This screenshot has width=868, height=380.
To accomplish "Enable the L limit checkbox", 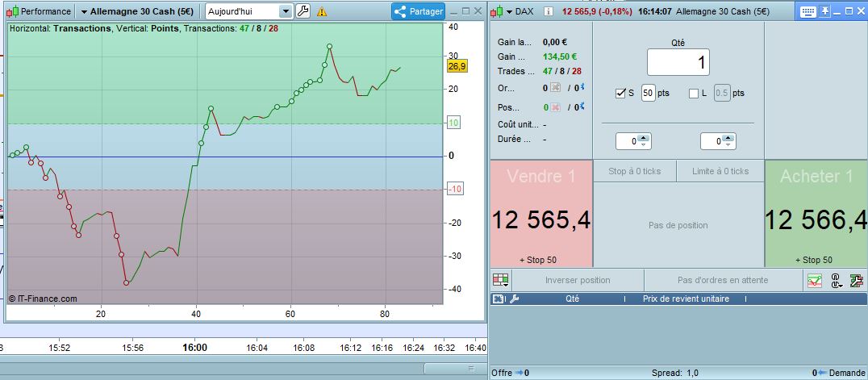I will click(x=694, y=94).
